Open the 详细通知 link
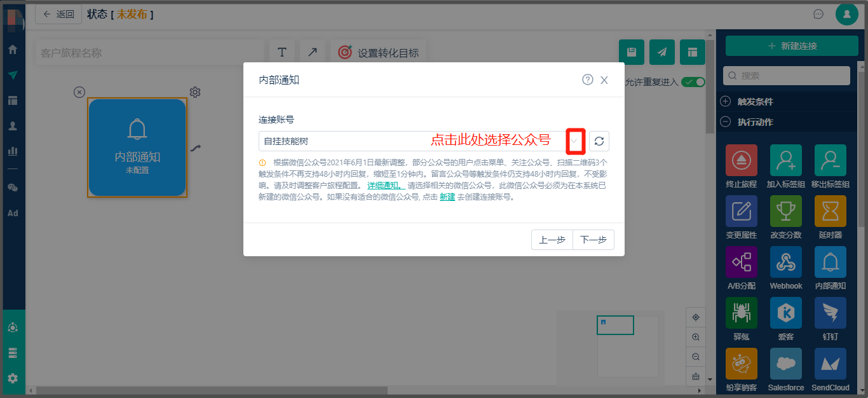868x398 pixels. [x=385, y=186]
